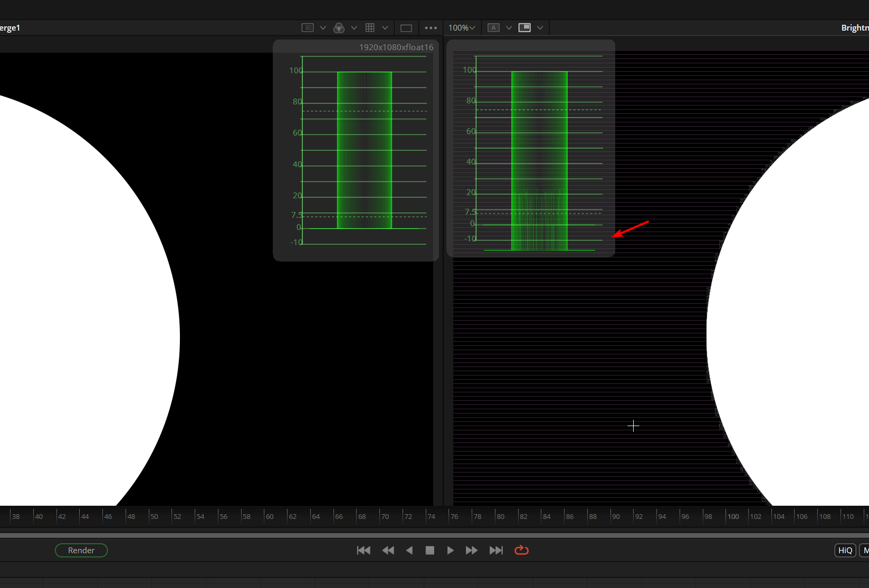The image size is (869, 588).
Task: Click the region of interest icon in left viewer
Action: click(308, 28)
